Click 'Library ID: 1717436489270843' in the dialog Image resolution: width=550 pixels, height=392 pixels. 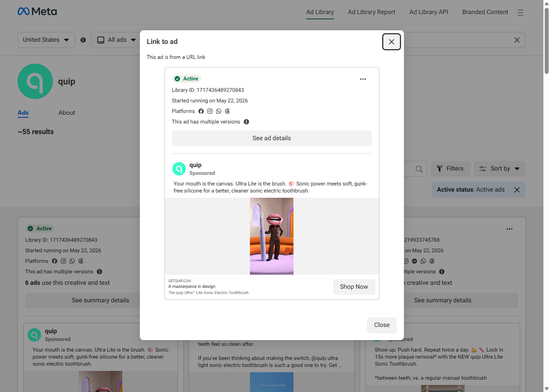click(x=208, y=90)
